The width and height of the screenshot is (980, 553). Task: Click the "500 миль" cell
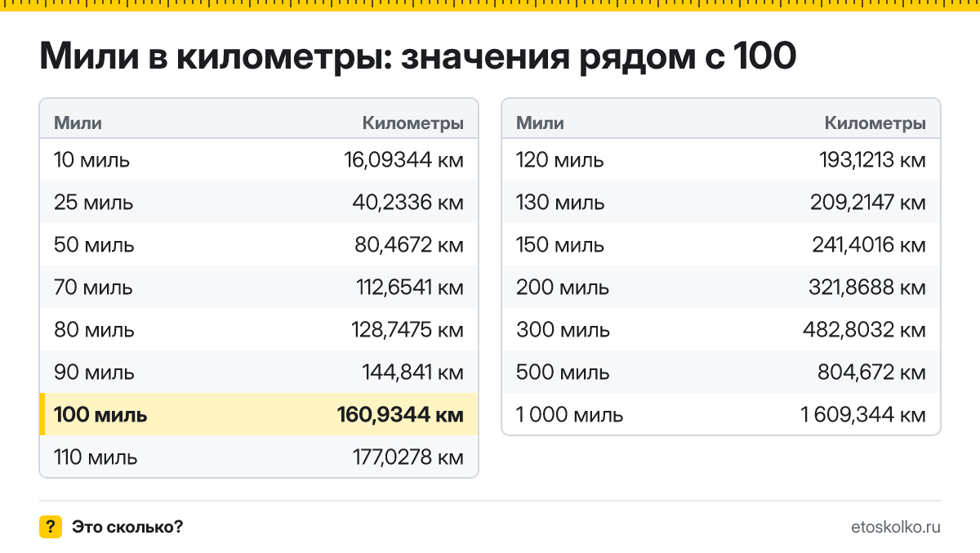[x=563, y=372]
